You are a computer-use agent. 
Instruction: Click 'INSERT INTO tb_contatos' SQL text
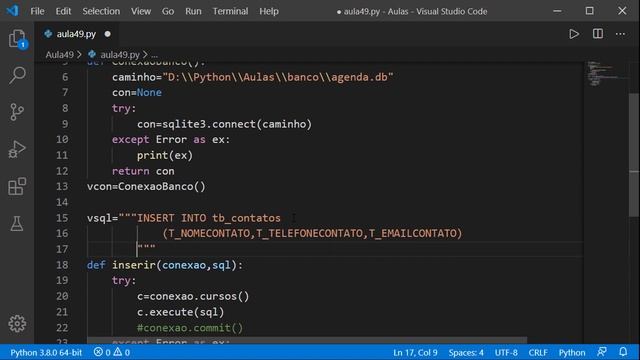(209, 218)
